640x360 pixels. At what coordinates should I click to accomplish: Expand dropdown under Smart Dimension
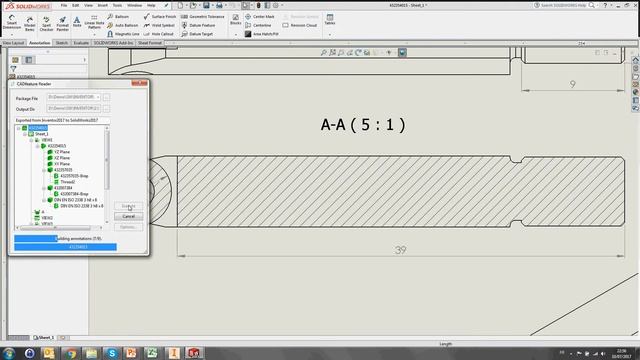point(11,35)
